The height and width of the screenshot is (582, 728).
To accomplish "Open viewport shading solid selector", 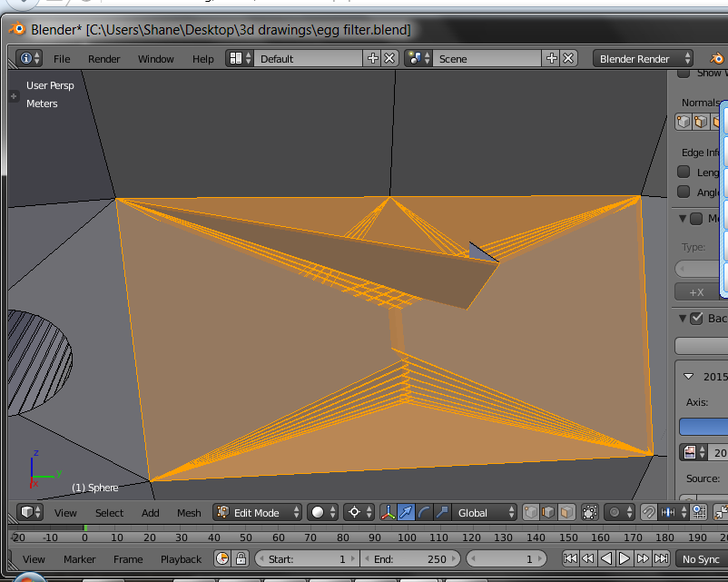I will click(322, 512).
